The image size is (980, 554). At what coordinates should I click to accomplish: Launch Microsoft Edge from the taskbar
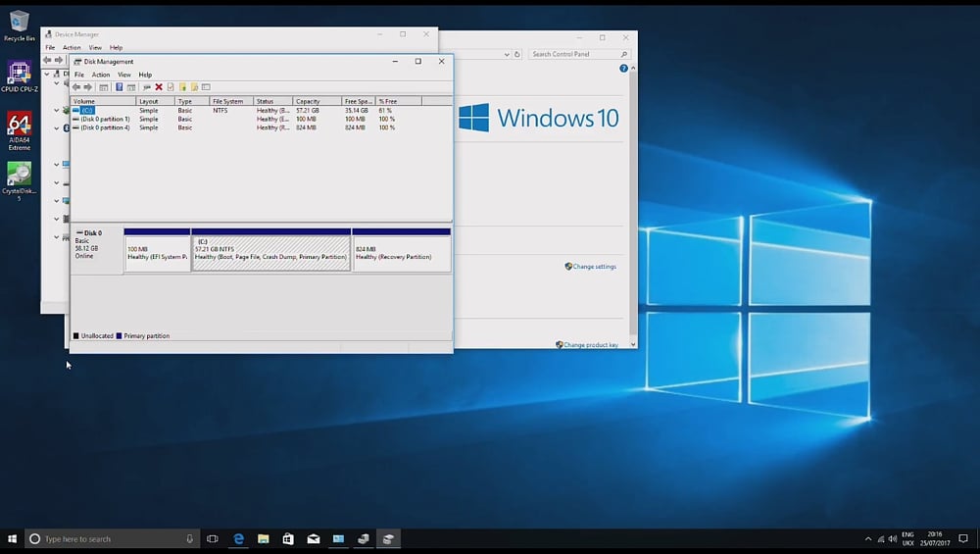(238, 538)
